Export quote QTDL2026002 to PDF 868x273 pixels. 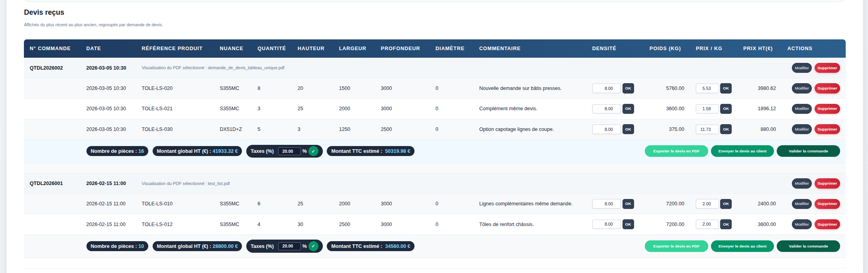(676, 151)
